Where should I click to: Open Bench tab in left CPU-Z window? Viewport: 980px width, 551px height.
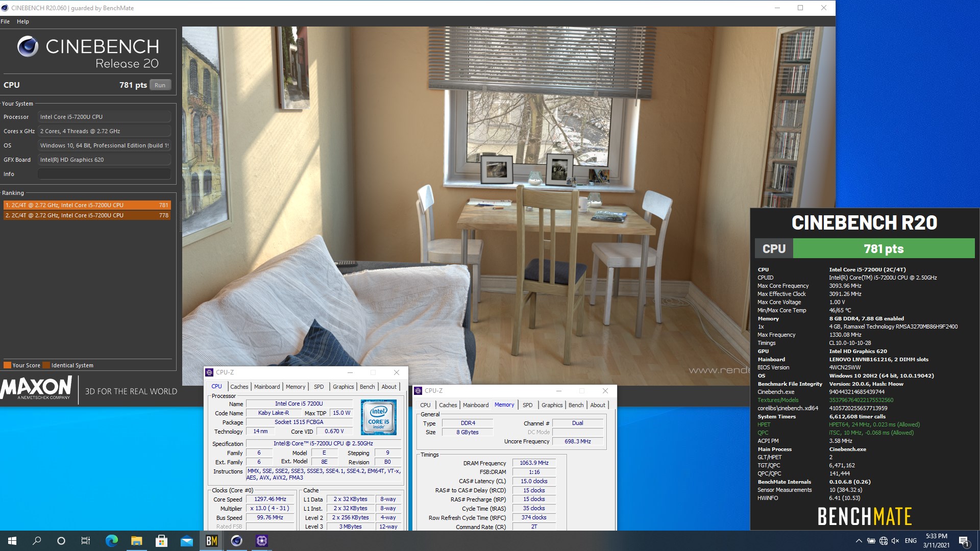pyautogui.click(x=367, y=387)
